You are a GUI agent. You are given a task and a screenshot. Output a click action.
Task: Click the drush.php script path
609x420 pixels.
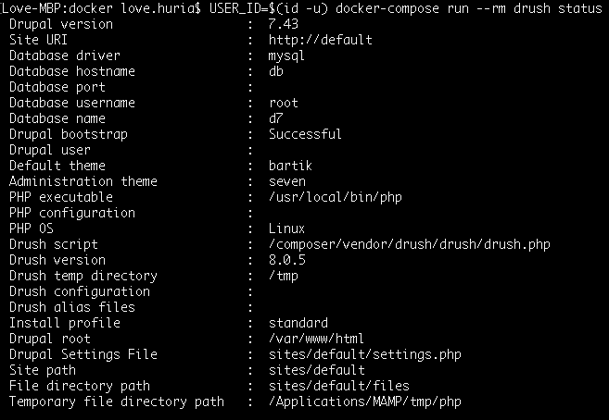tap(409, 244)
